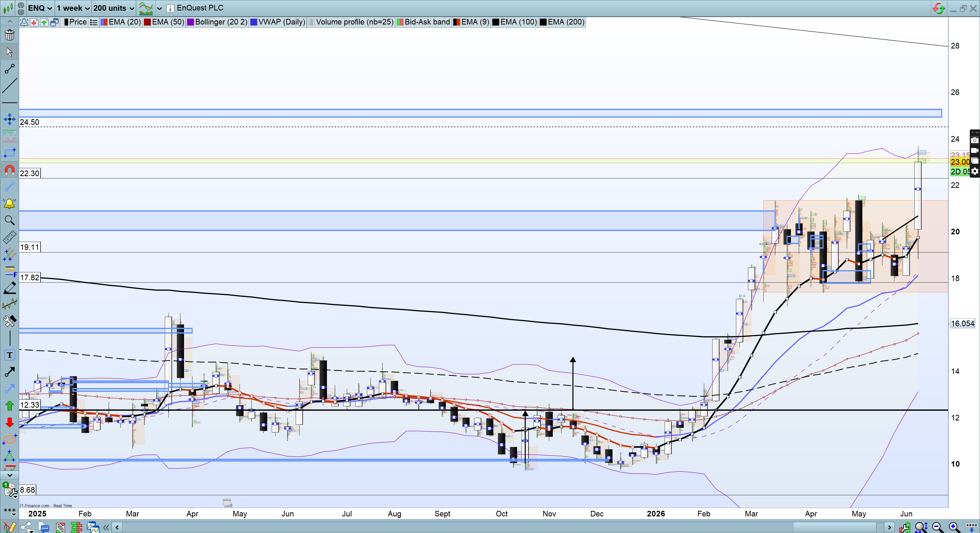Expand more drawing tools chevron
This screenshot has height=533, width=980.
(9, 475)
